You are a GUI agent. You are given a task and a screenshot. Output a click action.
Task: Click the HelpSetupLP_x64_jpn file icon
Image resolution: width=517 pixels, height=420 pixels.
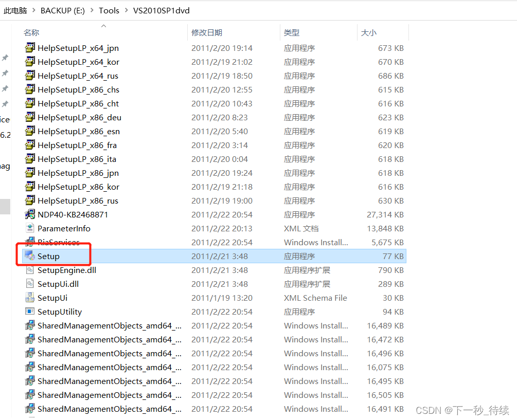30,48
